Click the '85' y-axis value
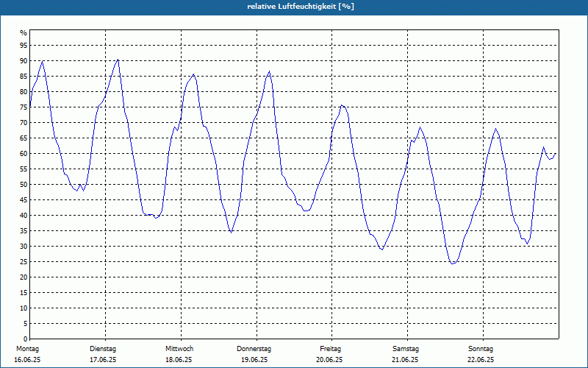Viewport: 588px width, 368px height. (x=24, y=77)
